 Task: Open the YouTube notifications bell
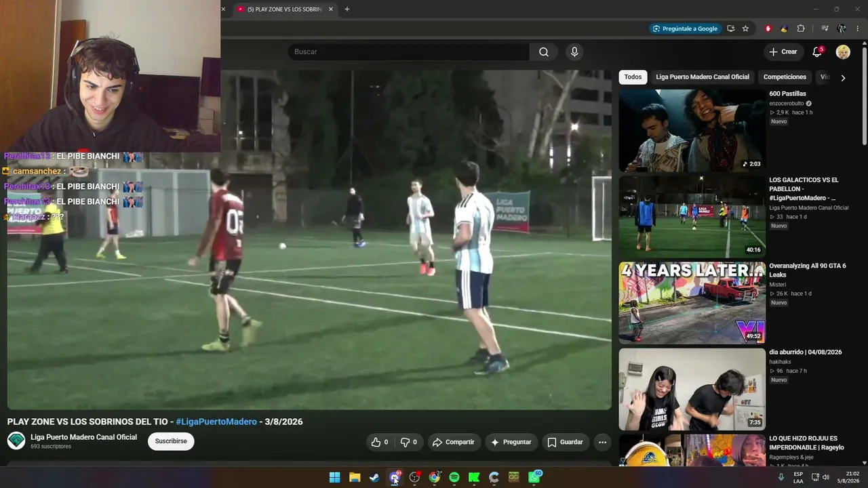coord(817,52)
